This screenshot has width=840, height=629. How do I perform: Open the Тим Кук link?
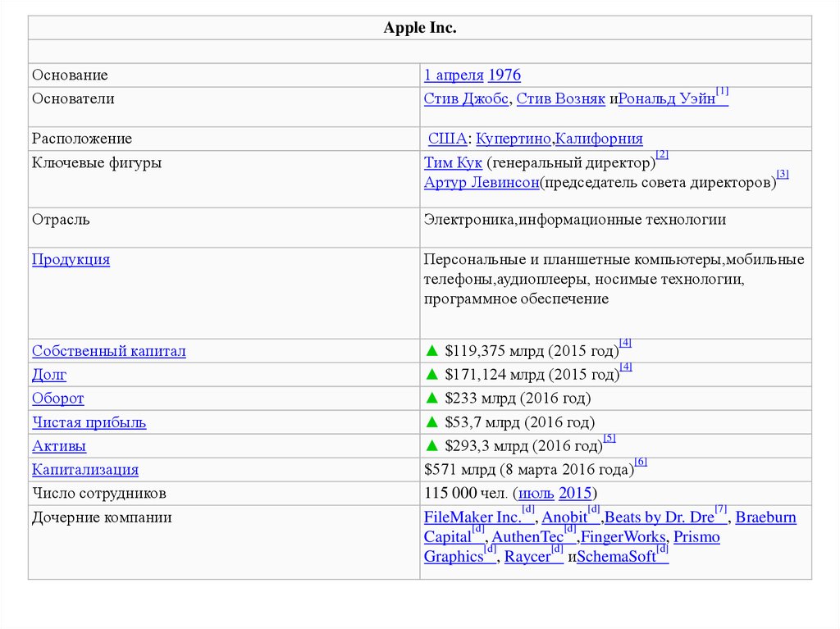tap(453, 163)
